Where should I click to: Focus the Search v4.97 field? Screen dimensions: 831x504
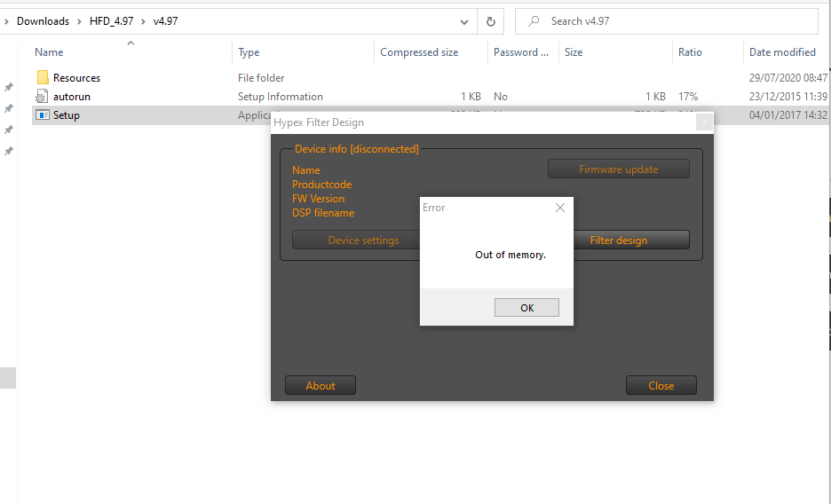[x=667, y=21]
